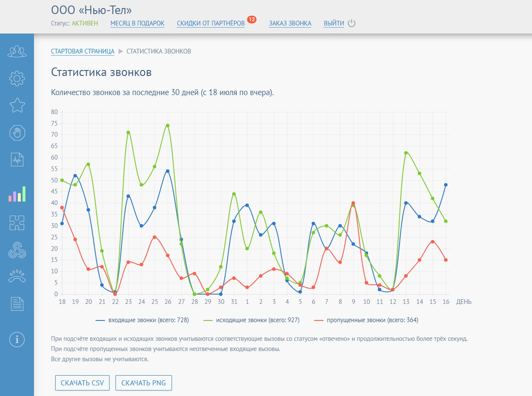Screen dimensions: 532x396
Task: Click the info circle sidebar icon
Action: 17,339
